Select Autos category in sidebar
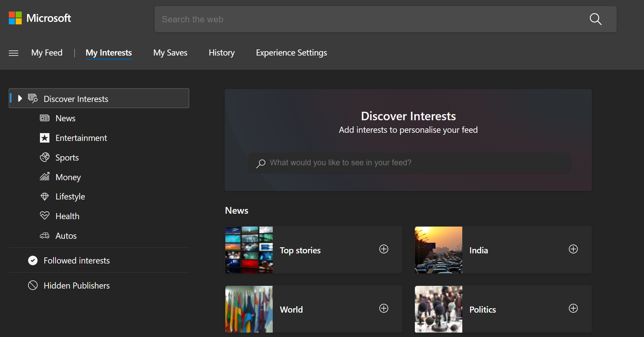Image resolution: width=644 pixels, height=337 pixels. coord(66,236)
